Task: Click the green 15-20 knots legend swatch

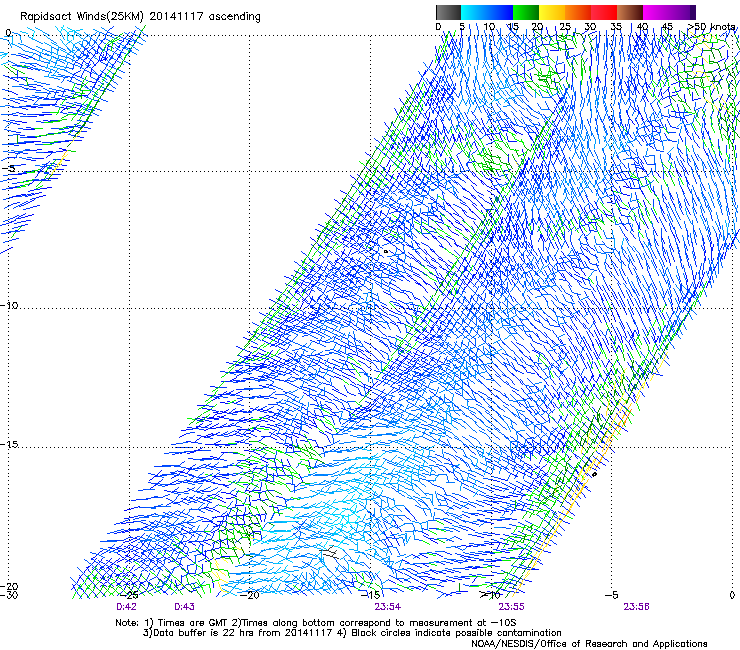Action: coord(526,12)
